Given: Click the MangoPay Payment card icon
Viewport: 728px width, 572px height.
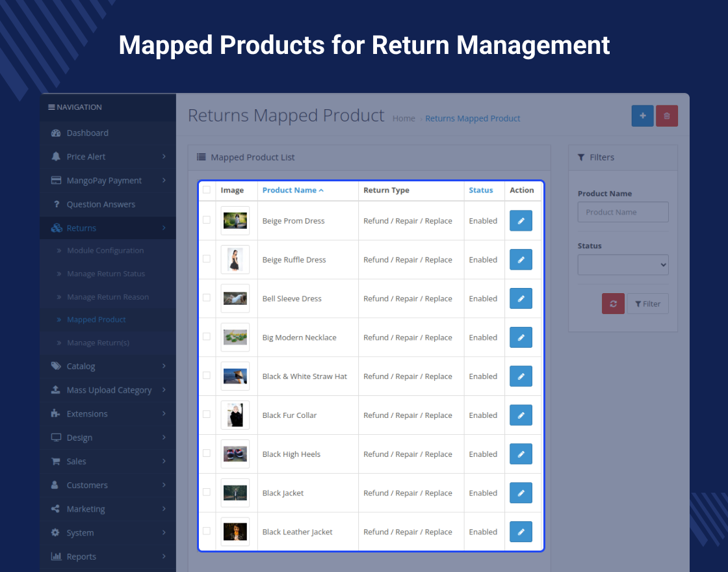Looking at the screenshot, I should click(56, 180).
